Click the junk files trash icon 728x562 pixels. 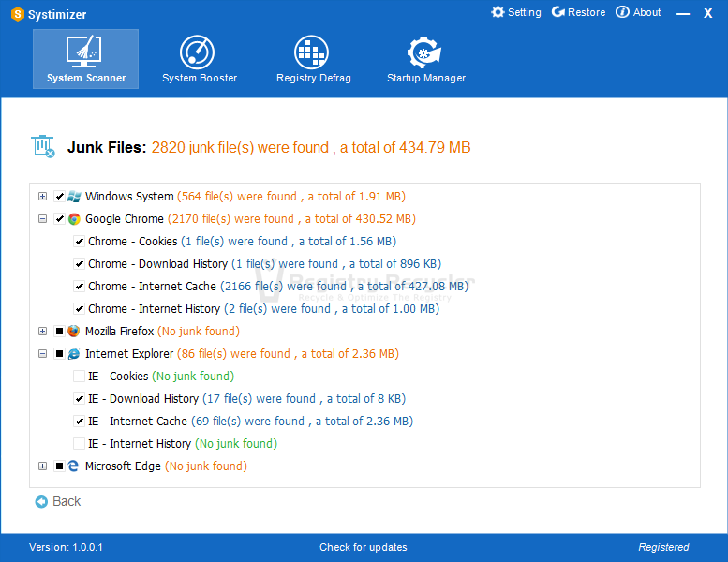click(x=43, y=147)
